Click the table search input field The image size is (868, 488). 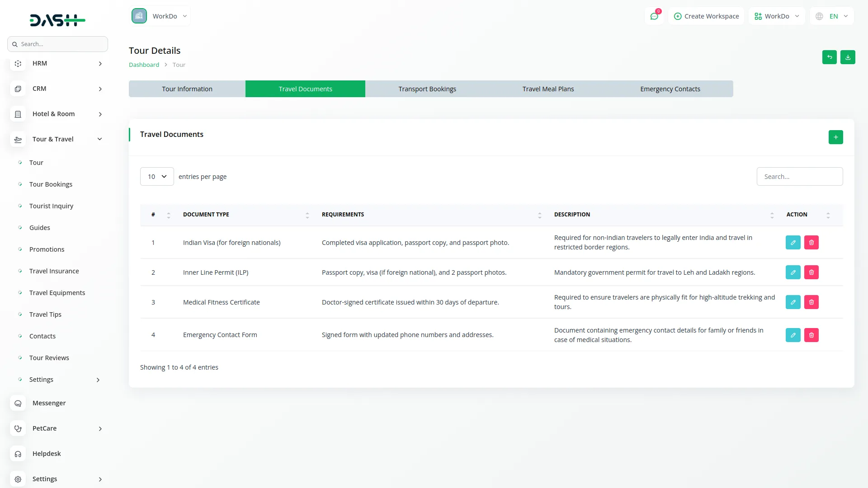(x=799, y=177)
